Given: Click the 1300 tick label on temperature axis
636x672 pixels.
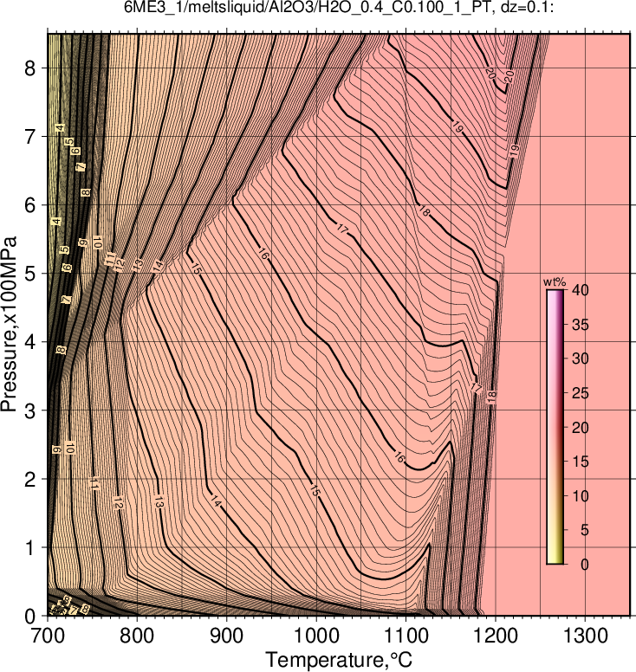Looking at the screenshot, I should (585, 636).
